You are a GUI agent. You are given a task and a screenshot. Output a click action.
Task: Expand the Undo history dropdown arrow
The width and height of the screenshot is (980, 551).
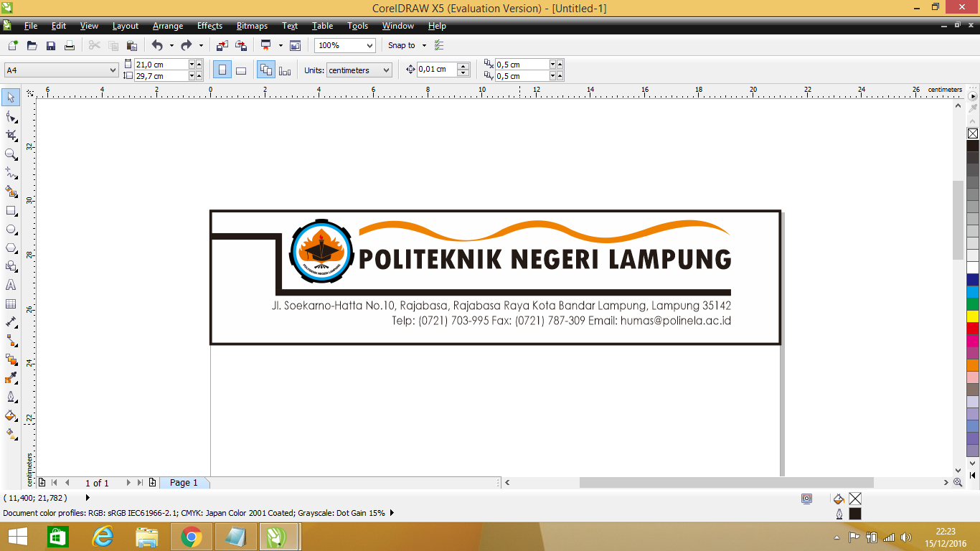[171, 45]
